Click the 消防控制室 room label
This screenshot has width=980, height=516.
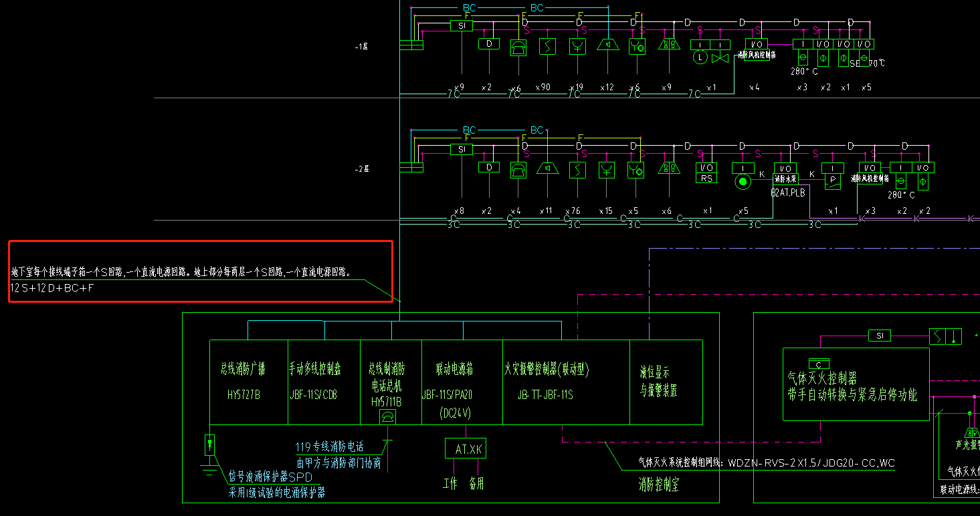pos(659,485)
